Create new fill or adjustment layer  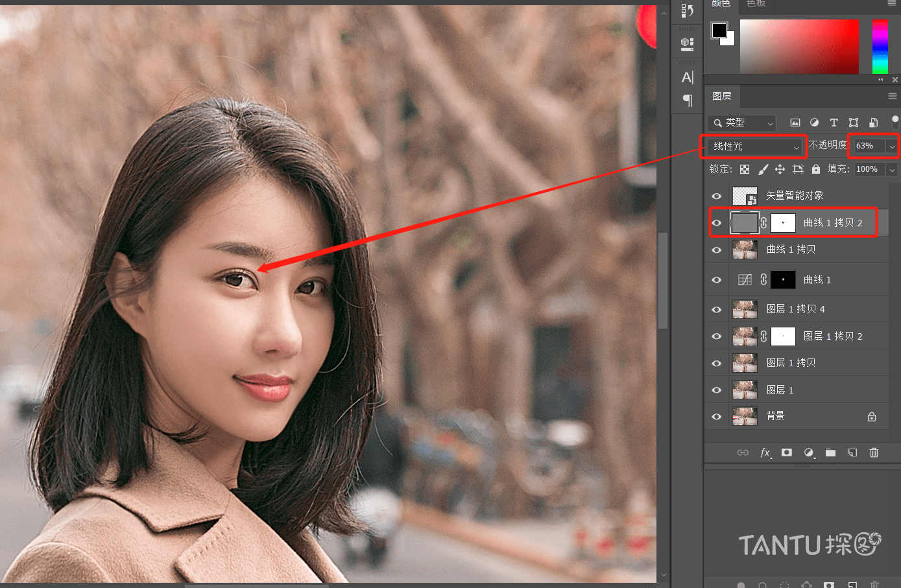coord(809,453)
